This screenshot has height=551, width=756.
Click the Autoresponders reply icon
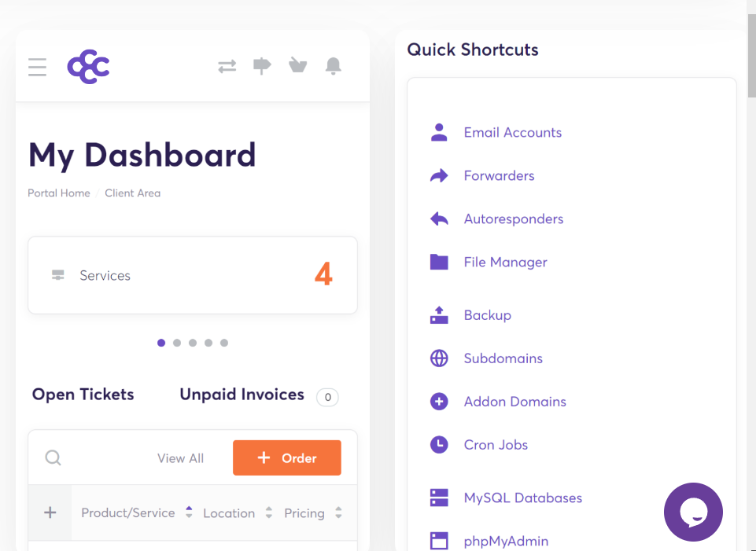439,219
